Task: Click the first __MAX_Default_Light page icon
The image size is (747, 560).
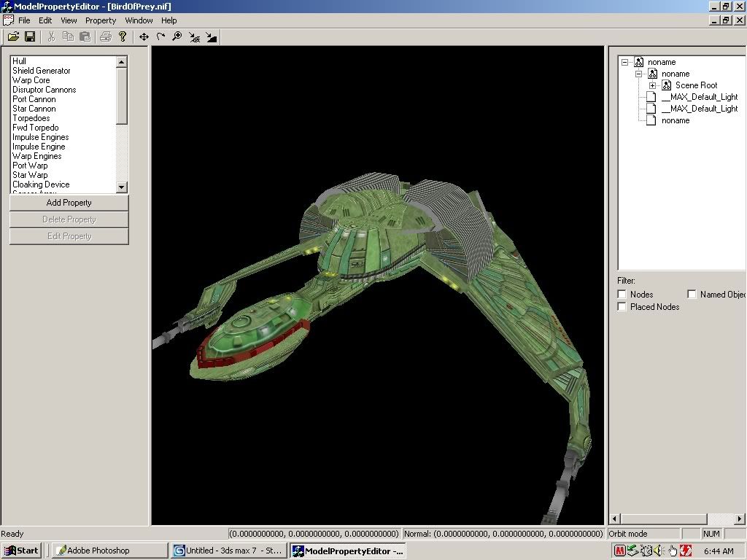Action: 651,97
